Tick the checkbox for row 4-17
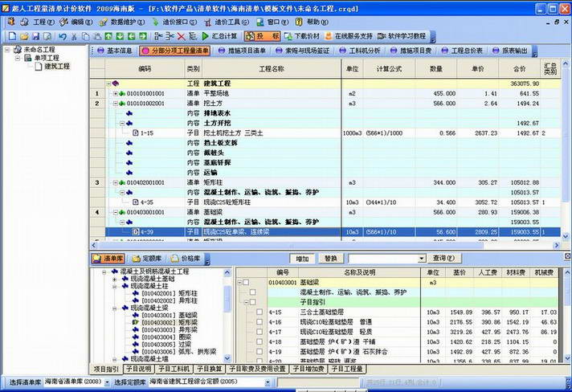Viewport: 572px width, 392px height. click(x=259, y=331)
